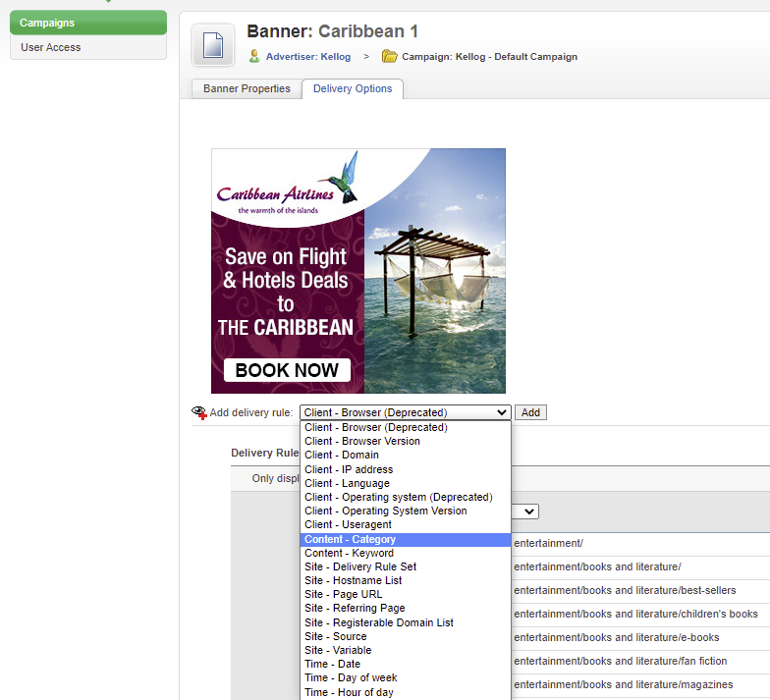This screenshot has width=770, height=700.
Task: Click the campaign folder icon
Action: pyautogui.click(x=390, y=56)
